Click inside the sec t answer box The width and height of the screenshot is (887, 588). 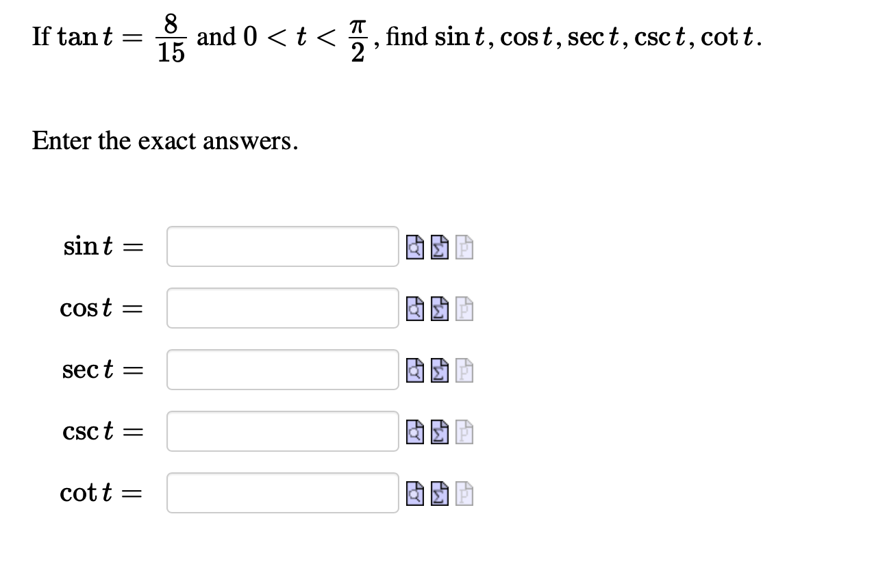click(x=282, y=370)
